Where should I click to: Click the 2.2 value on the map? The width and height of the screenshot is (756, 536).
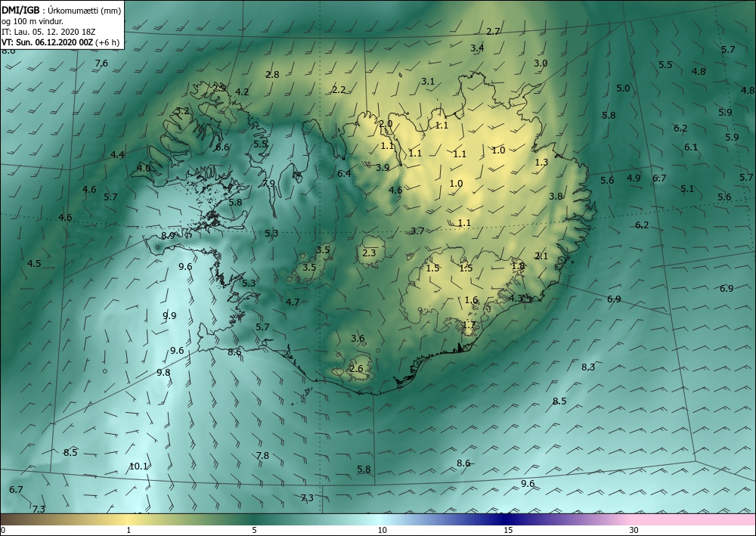339,90
